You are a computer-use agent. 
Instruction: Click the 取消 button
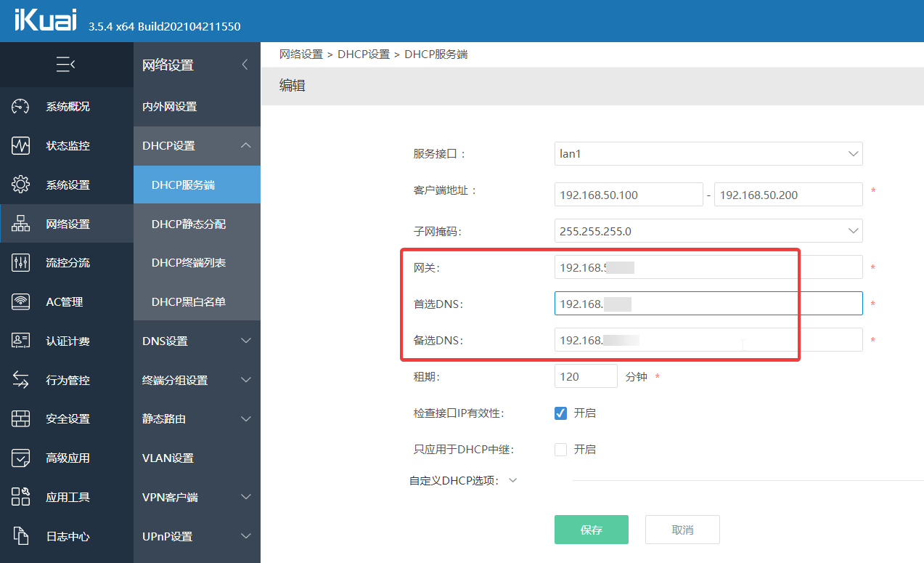[x=682, y=530]
